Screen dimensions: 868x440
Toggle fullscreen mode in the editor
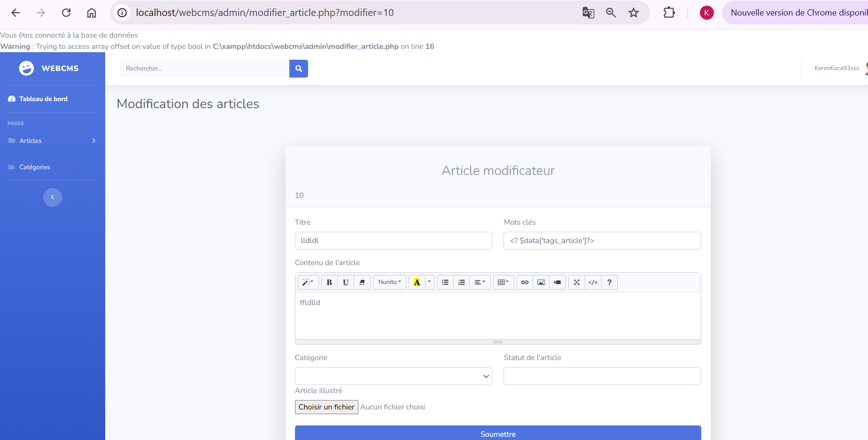(577, 283)
